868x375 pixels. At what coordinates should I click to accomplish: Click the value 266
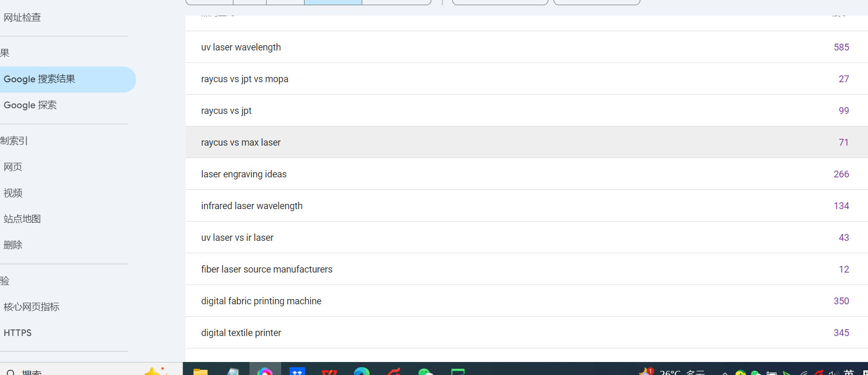click(841, 174)
